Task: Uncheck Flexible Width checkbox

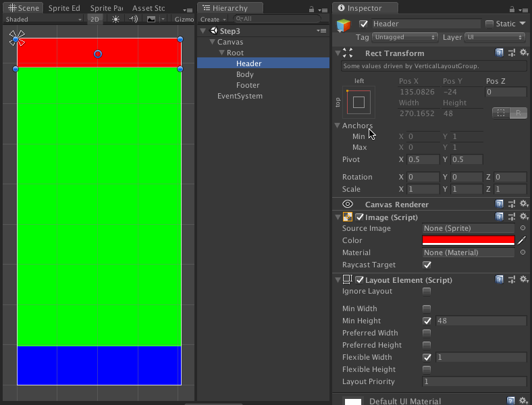Action: pos(427,358)
